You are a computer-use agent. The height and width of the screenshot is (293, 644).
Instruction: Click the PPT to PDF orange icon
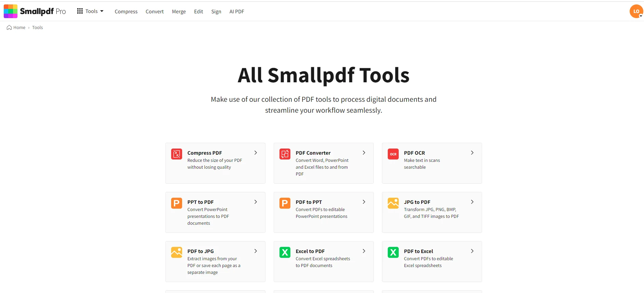coord(177,203)
